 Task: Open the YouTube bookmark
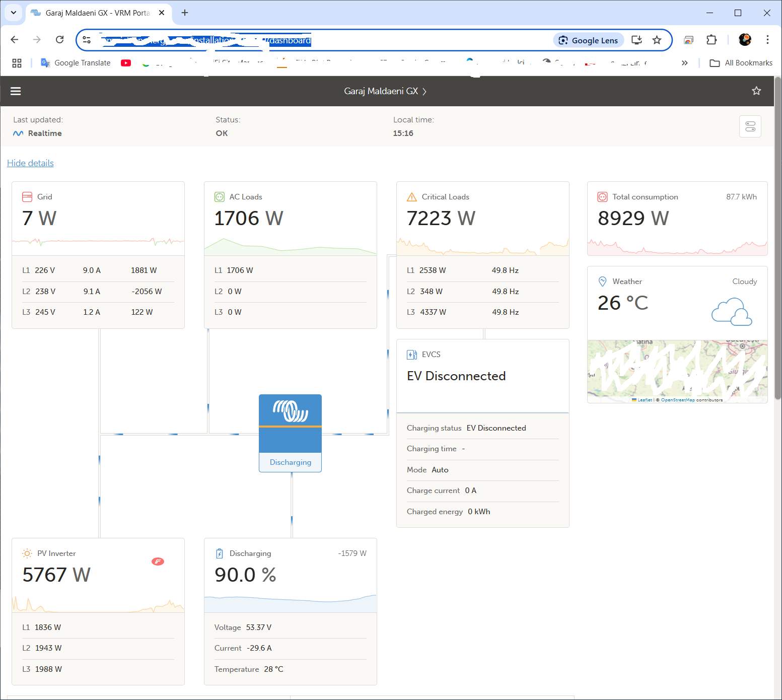(126, 63)
